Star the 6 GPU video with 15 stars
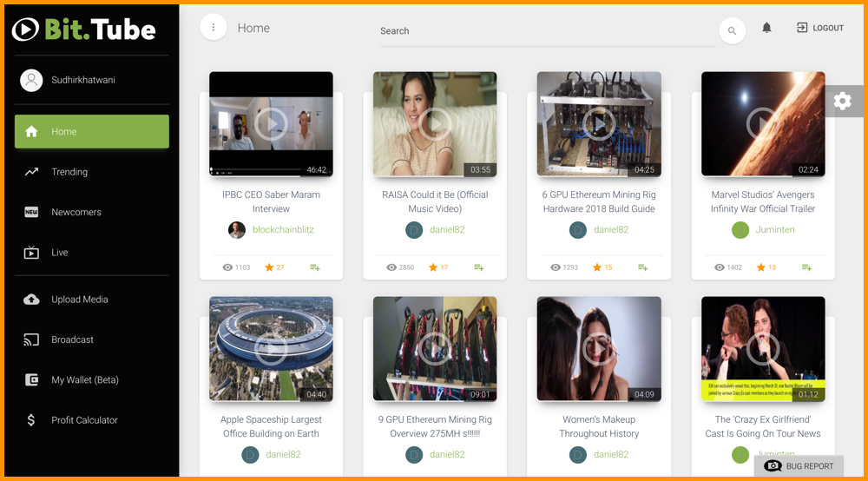The image size is (868, 481). point(597,267)
